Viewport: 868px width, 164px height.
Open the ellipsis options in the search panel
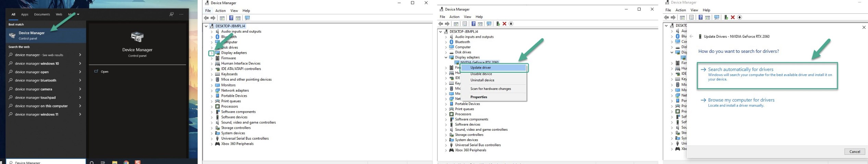point(181,14)
